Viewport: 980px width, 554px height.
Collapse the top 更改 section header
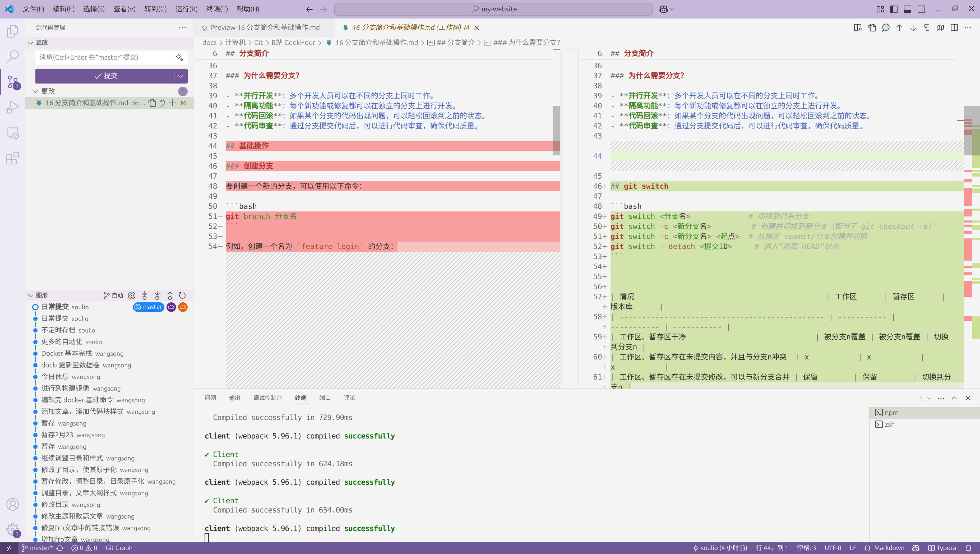coord(110,42)
